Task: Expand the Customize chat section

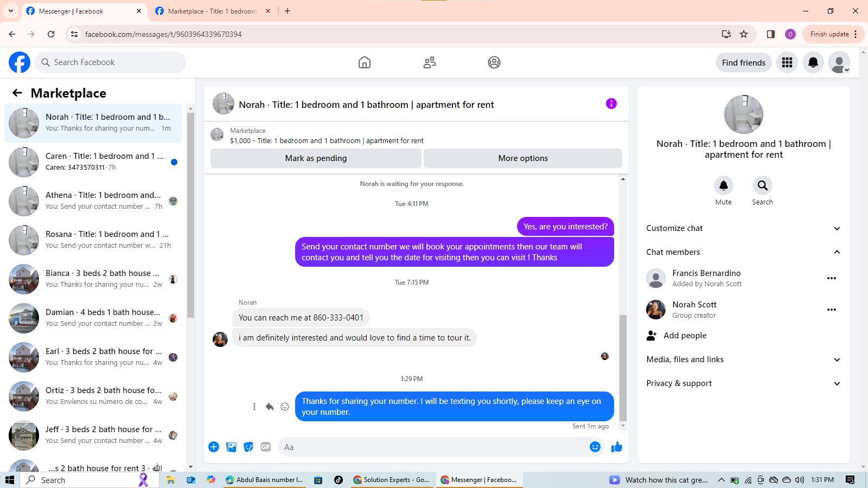Action: [x=744, y=228]
